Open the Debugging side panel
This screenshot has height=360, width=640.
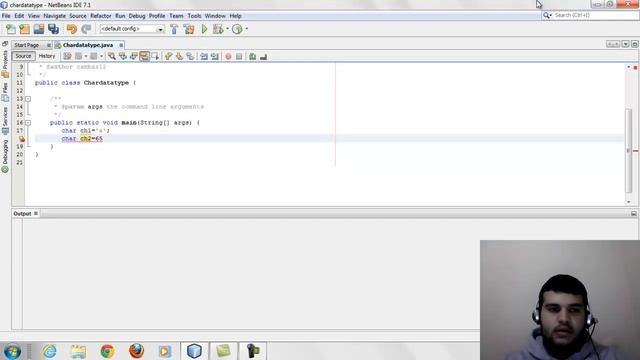(5, 157)
